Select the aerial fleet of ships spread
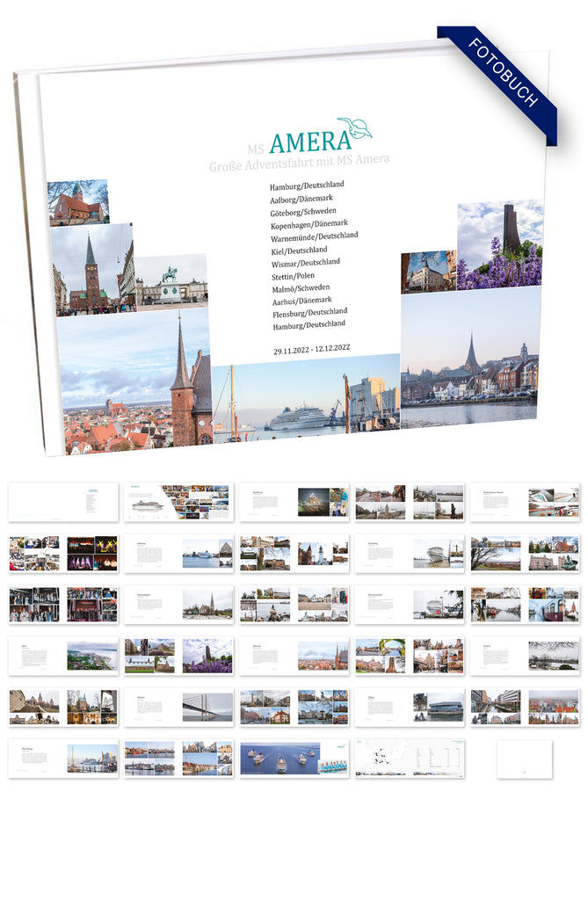 (x=294, y=758)
